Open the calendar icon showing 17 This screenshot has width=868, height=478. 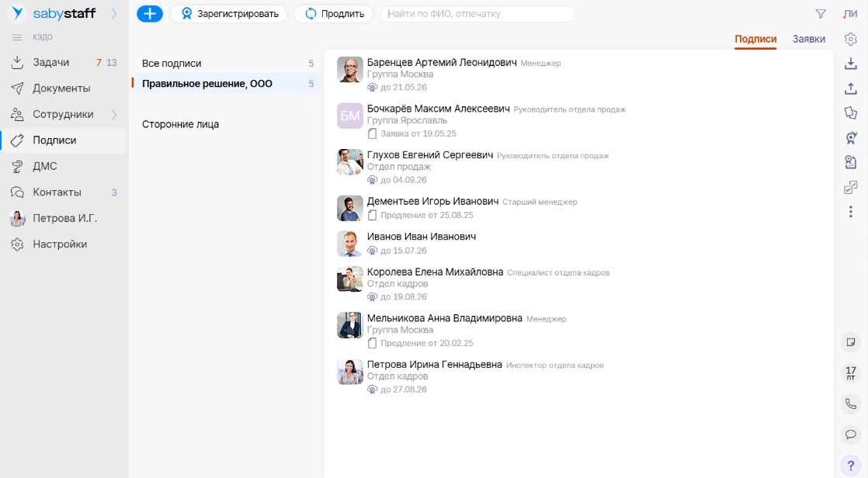point(850,372)
